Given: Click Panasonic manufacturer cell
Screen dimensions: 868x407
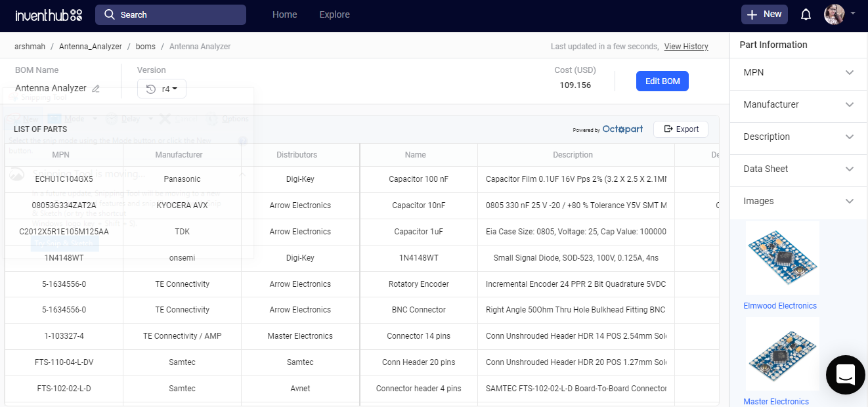Looking at the screenshot, I should point(182,179).
